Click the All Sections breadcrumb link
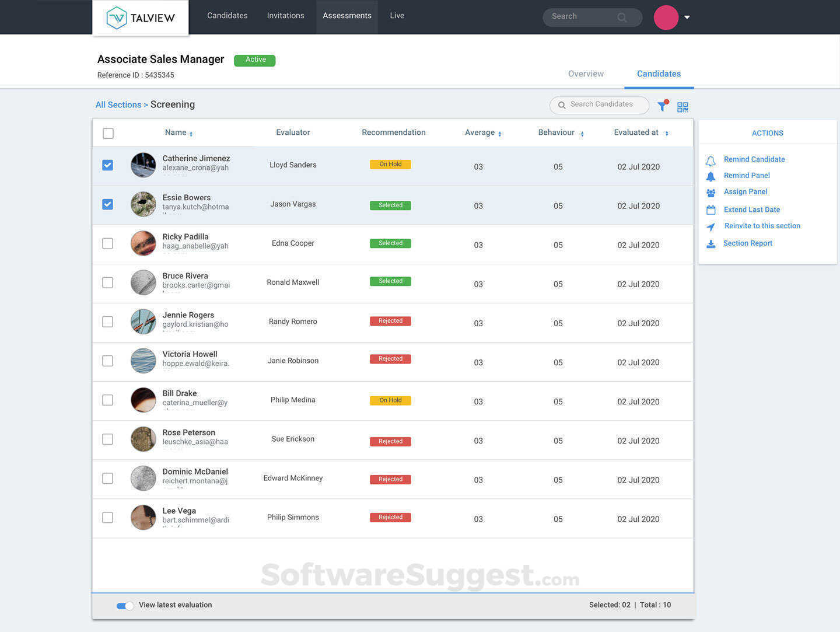The image size is (840, 632). [118, 104]
